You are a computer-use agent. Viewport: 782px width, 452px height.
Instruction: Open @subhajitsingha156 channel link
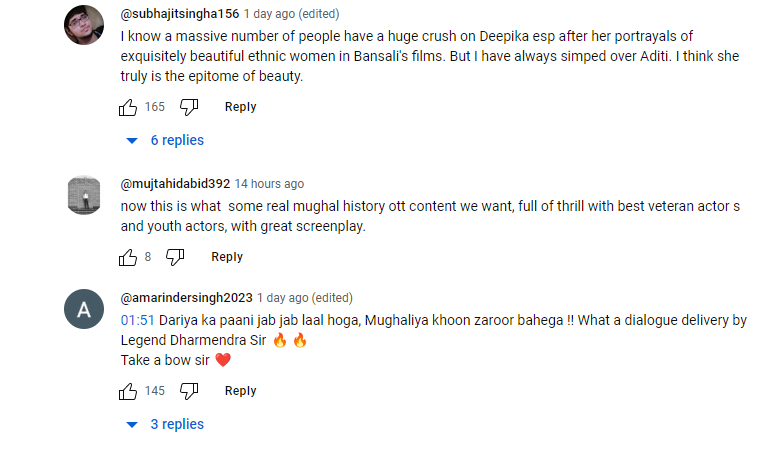180,14
